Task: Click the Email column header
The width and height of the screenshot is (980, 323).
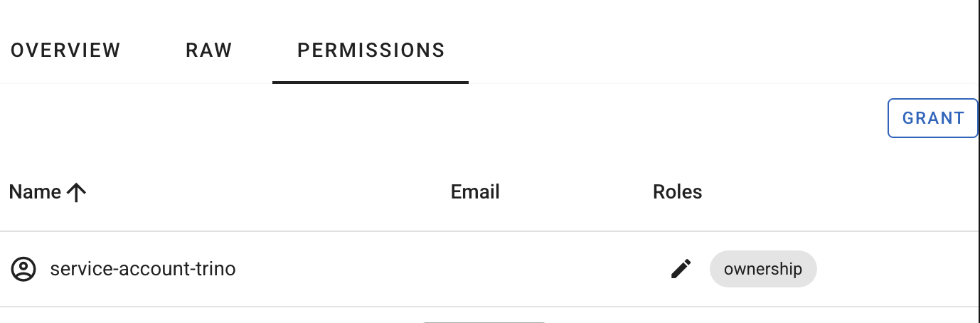Action: click(475, 192)
